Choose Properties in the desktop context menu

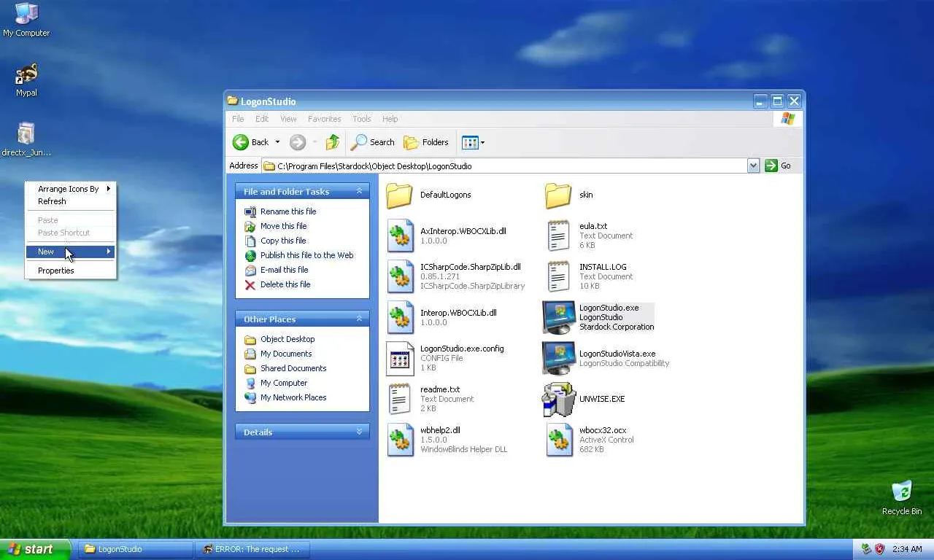pyautogui.click(x=70, y=271)
